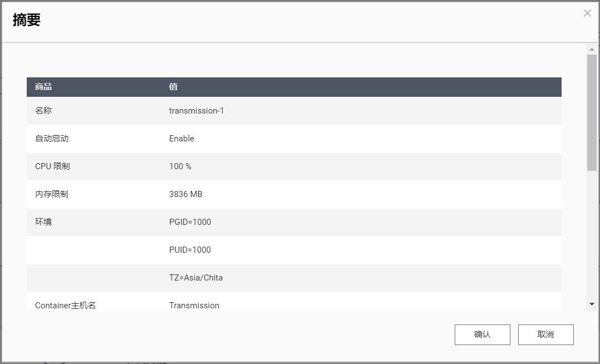600x364 pixels.
Task: Click the TZ=Asia/Chita environment entry
Action: [196, 278]
